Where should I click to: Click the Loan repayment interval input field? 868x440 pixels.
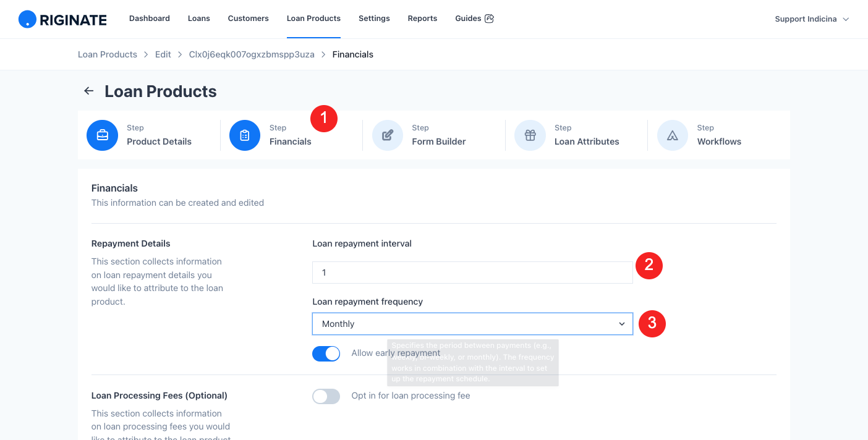472,273
